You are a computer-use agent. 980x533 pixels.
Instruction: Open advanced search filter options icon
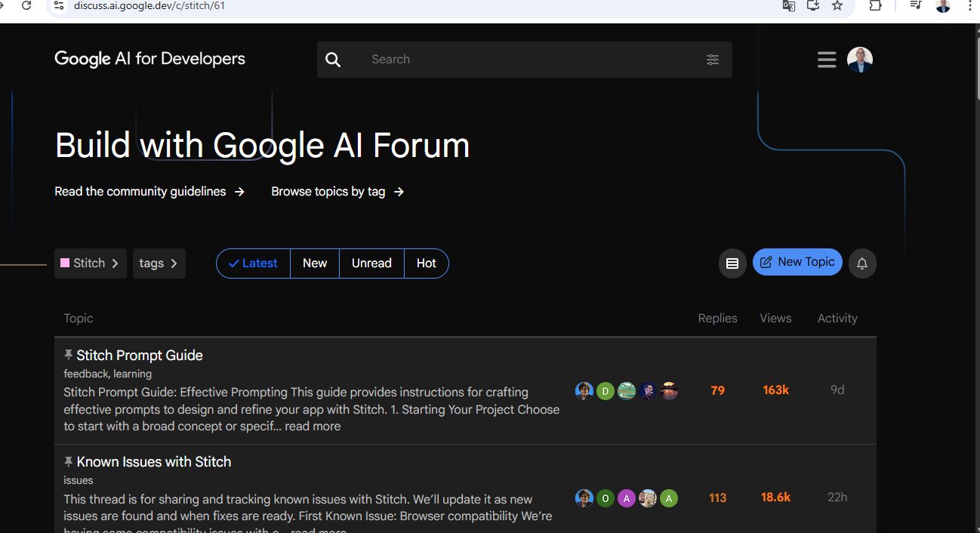[712, 60]
